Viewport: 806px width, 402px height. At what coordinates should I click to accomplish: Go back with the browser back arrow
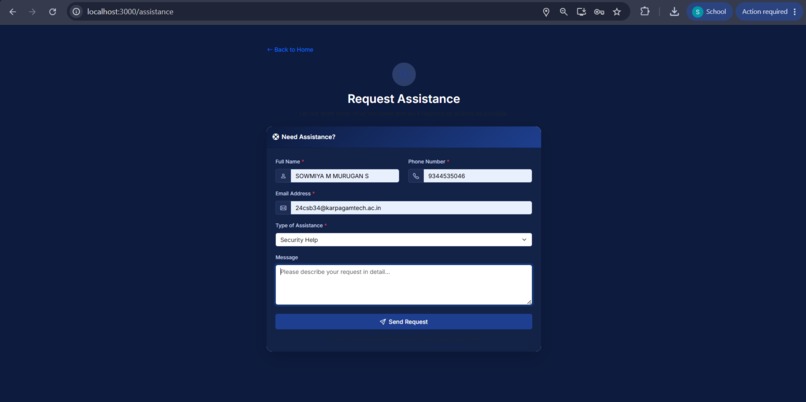(12, 12)
